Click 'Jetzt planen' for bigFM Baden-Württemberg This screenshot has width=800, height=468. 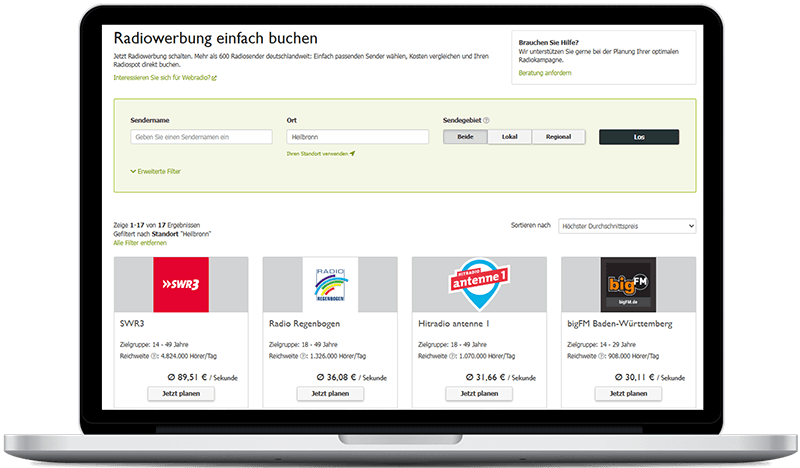coord(628,393)
